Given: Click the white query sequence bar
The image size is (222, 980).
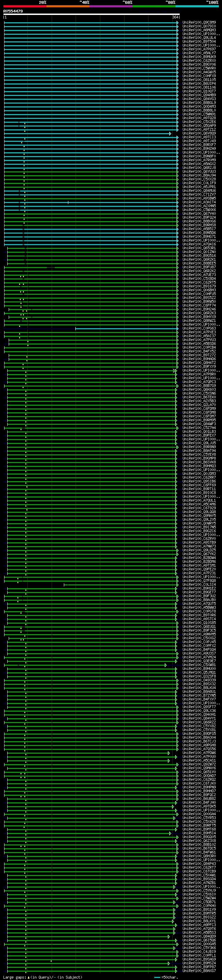Looking at the screenshot, I should click(x=92, y=14).
